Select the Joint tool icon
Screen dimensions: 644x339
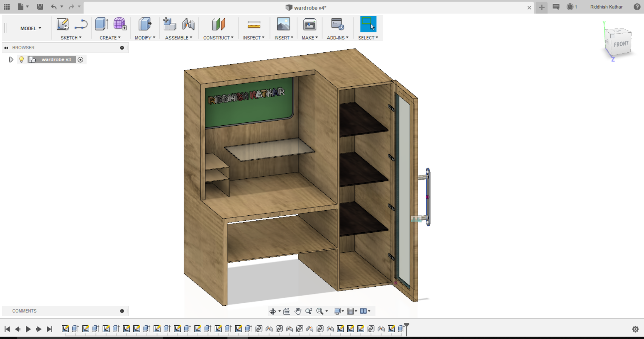click(188, 24)
